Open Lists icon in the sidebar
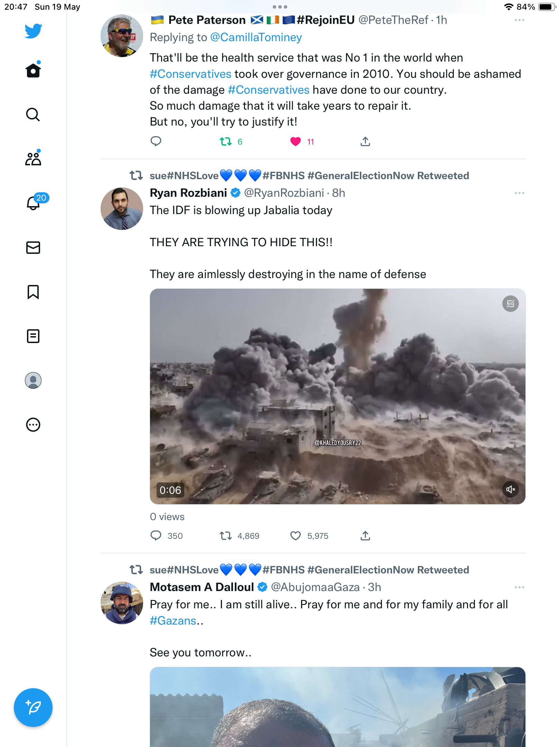This screenshot has width=560, height=747. [33, 336]
